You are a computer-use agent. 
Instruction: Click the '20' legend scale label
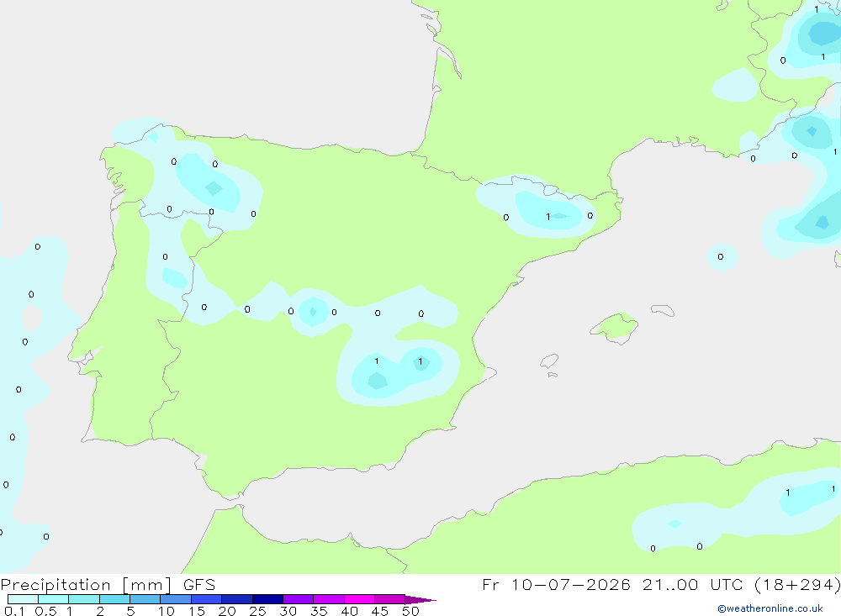tap(227, 611)
